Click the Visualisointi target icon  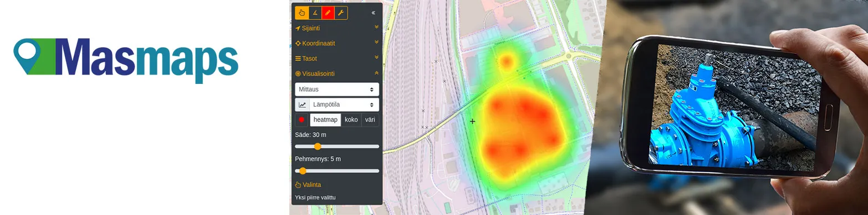pos(298,73)
